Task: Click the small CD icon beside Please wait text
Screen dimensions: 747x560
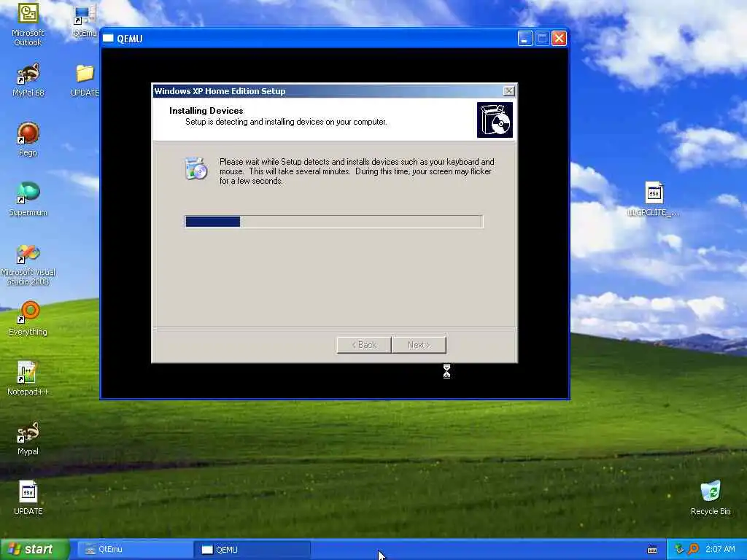Action: click(x=196, y=168)
